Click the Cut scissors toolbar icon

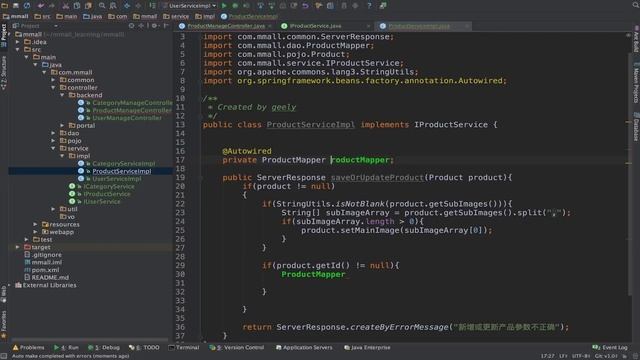point(65,6)
